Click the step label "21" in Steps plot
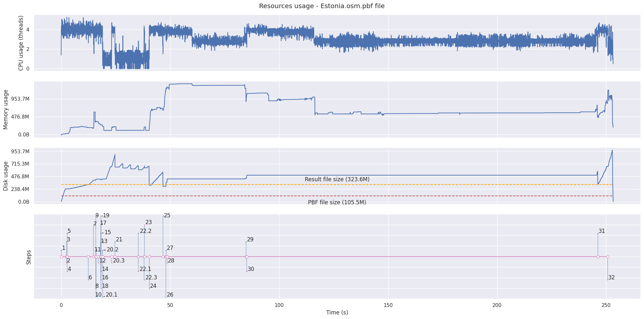 click(119, 240)
